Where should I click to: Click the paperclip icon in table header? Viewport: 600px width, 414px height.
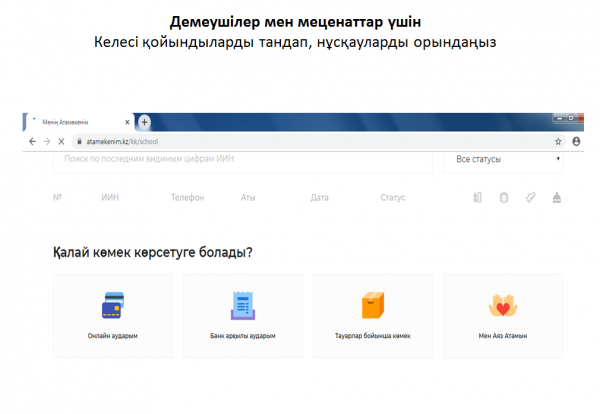(530, 197)
